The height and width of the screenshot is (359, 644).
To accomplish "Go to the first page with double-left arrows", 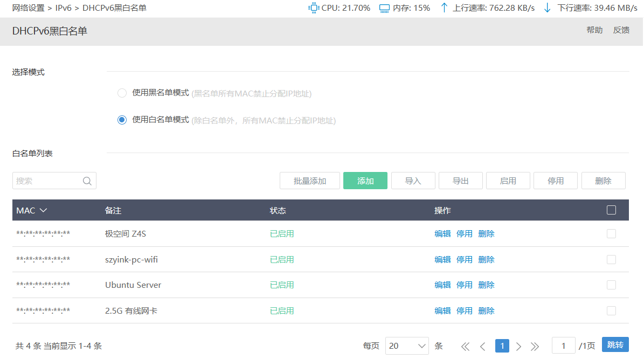I will [465, 346].
